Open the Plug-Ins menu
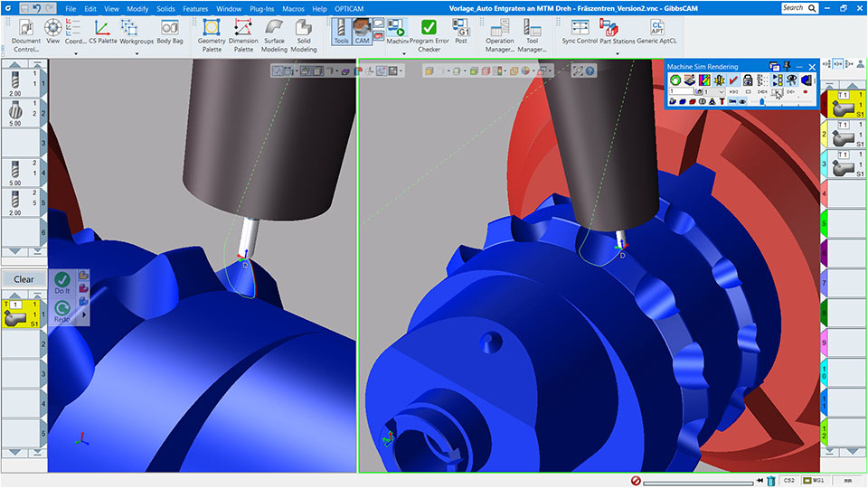Image resolution: width=868 pixels, height=488 pixels. coord(261,8)
